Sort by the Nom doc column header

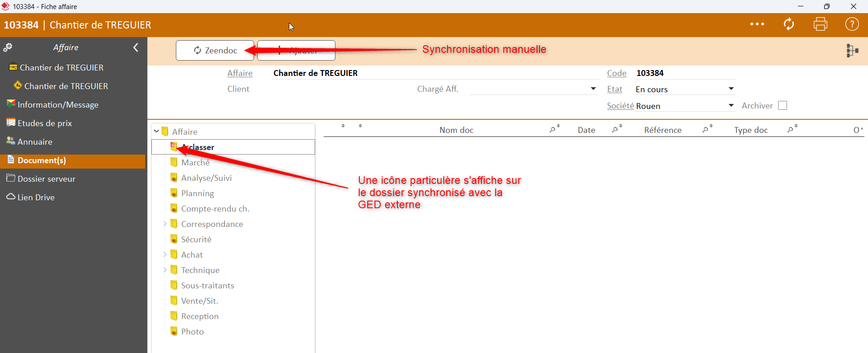tap(456, 130)
